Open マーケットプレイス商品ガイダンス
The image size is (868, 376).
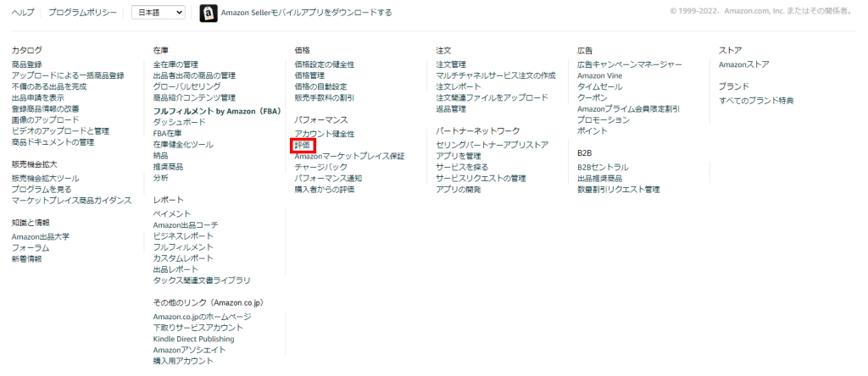tap(71, 201)
